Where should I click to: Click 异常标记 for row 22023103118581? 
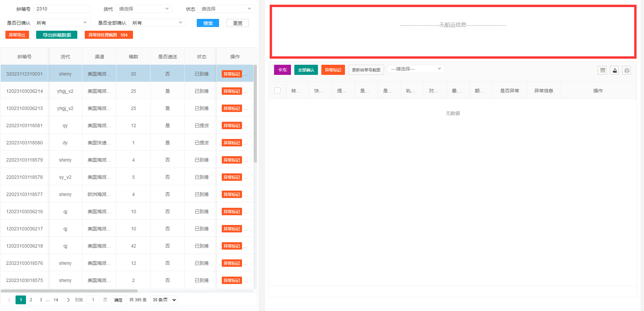232,125
